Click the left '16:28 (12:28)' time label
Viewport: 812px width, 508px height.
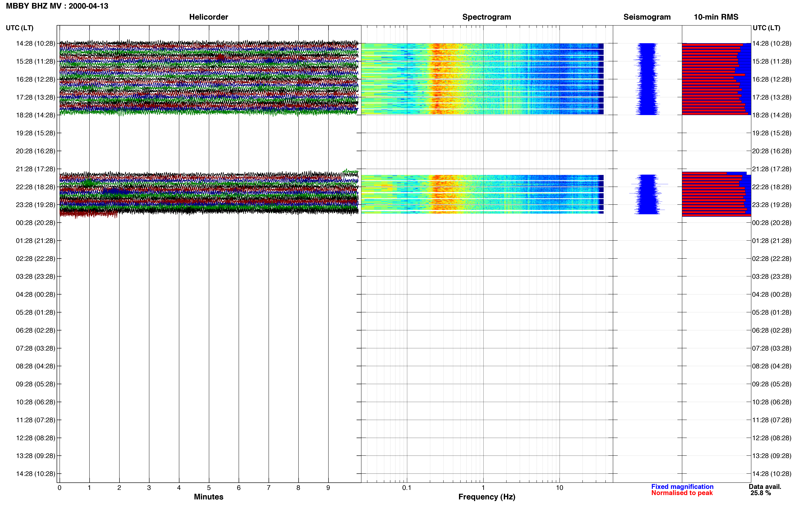click(35, 79)
